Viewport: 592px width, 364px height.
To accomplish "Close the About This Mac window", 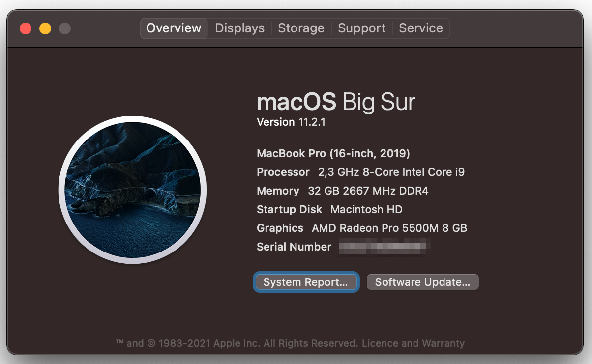I will click(26, 28).
